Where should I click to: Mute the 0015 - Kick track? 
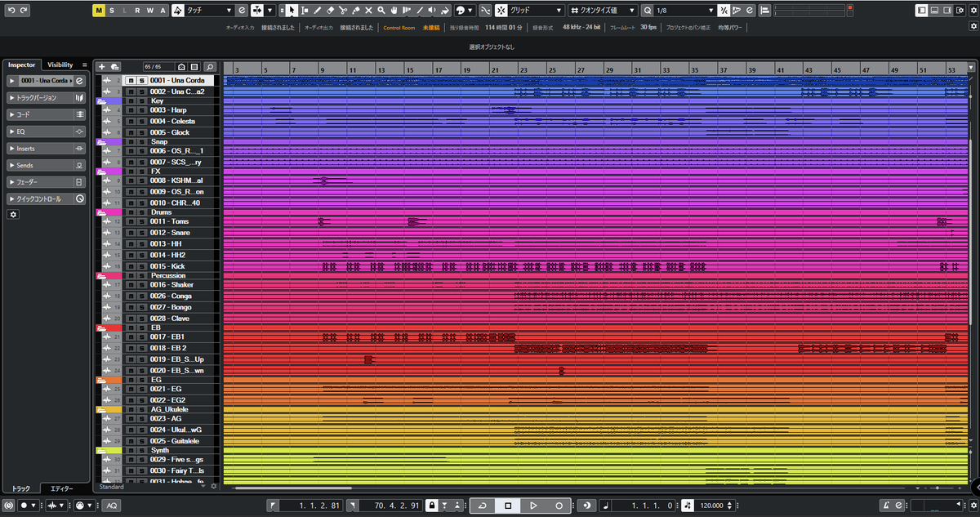coord(131,266)
